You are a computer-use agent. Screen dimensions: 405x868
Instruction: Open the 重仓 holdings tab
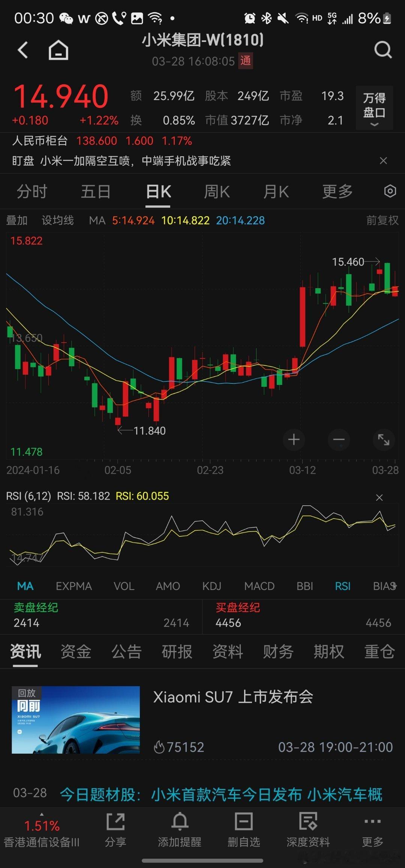[379, 652]
